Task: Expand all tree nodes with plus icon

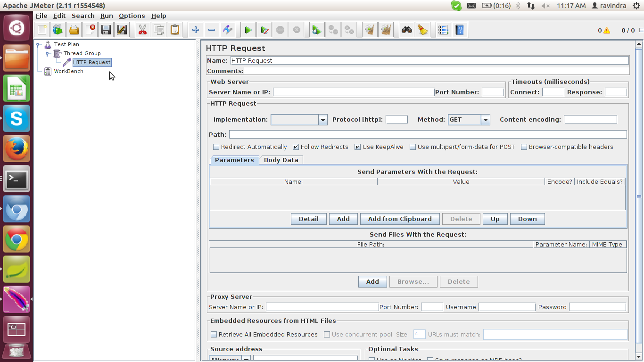Action: click(196, 30)
